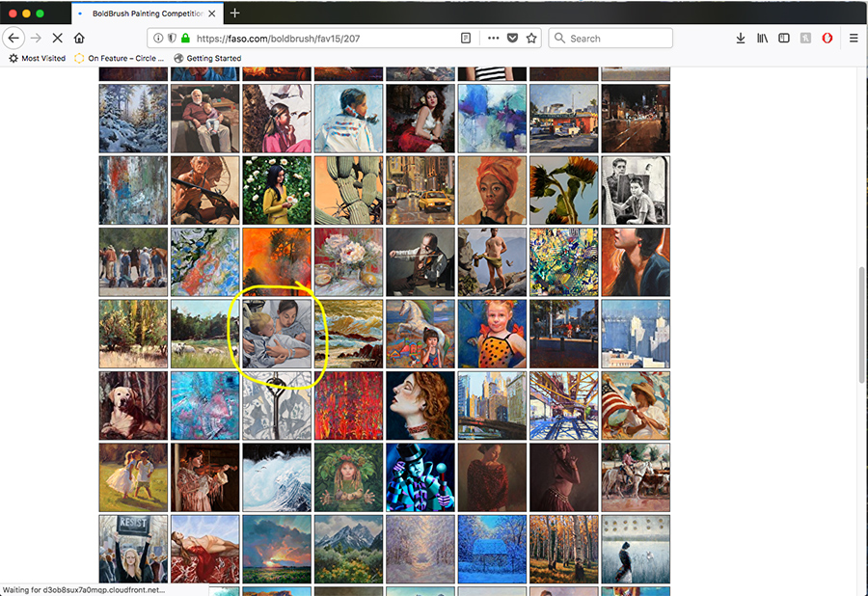
Task: Click the forward navigation arrow
Action: click(x=36, y=39)
